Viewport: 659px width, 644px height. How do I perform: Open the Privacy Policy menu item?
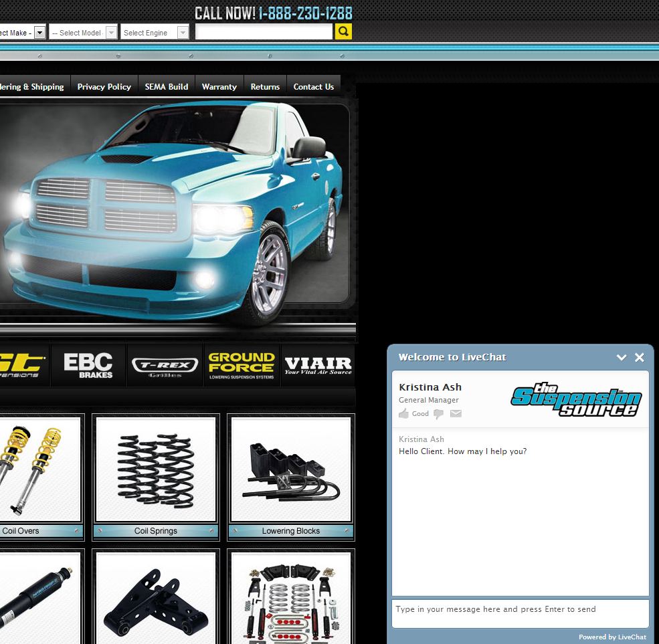[104, 86]
